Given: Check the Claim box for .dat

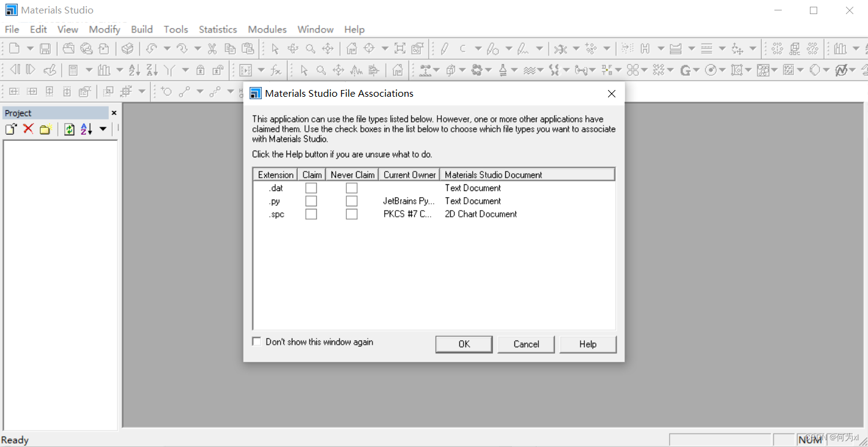Looking at the screenshot, I should tap(311, 188).
